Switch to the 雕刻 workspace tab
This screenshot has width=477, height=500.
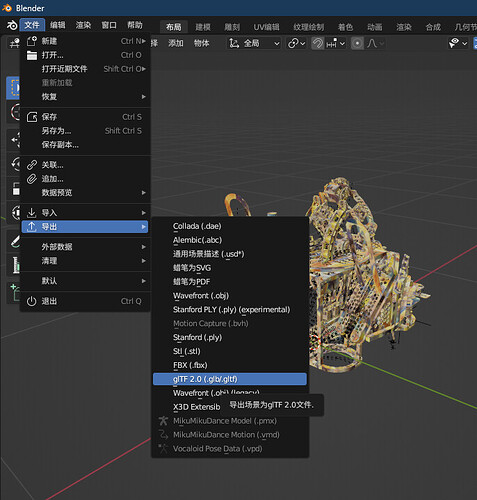(232, 27)
